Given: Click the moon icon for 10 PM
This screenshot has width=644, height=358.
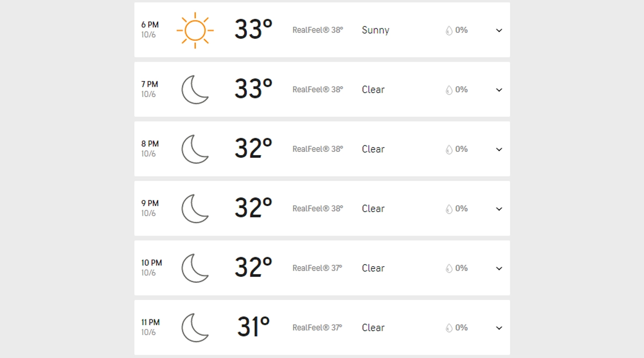Looking at the screenshot, I should 195,268.
